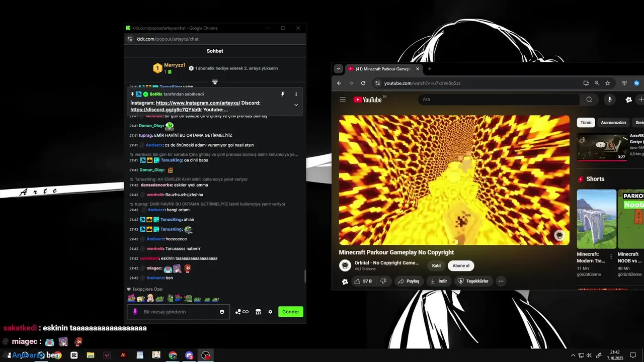644x362 pixels.
Task: Click the green Gönder send button
Action: pos(291,312)
